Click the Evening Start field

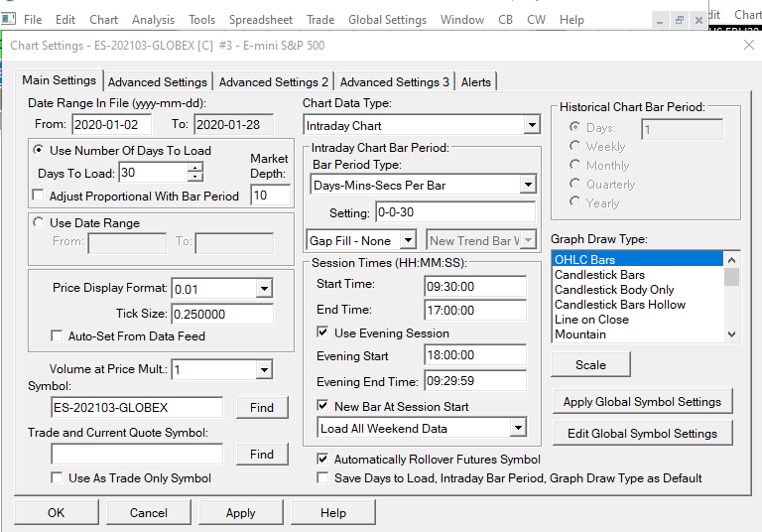[x=475, y=355]
